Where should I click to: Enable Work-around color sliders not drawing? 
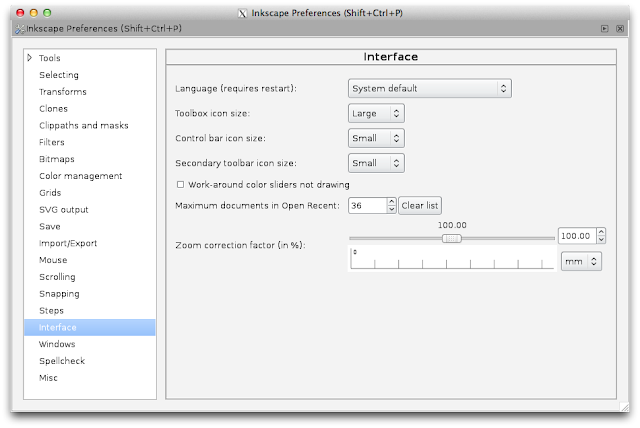point(180,184)
